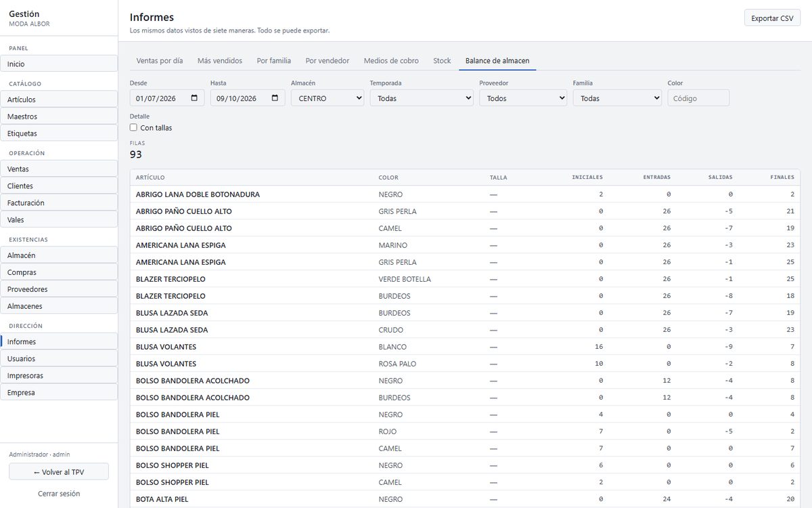The width and height of the screenshot is (812, 508).
Task: Focus the Color código input field
Action: [698, 98]
